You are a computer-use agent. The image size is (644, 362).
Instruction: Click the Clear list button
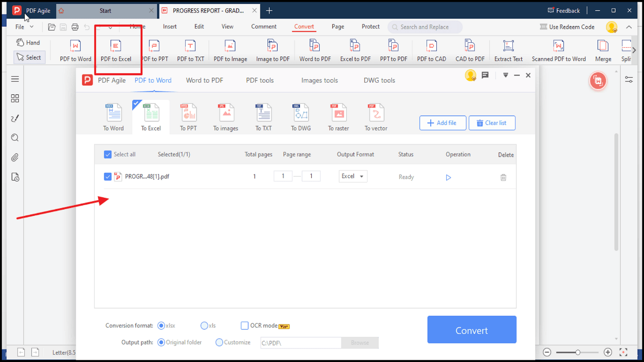coord(492,123)
